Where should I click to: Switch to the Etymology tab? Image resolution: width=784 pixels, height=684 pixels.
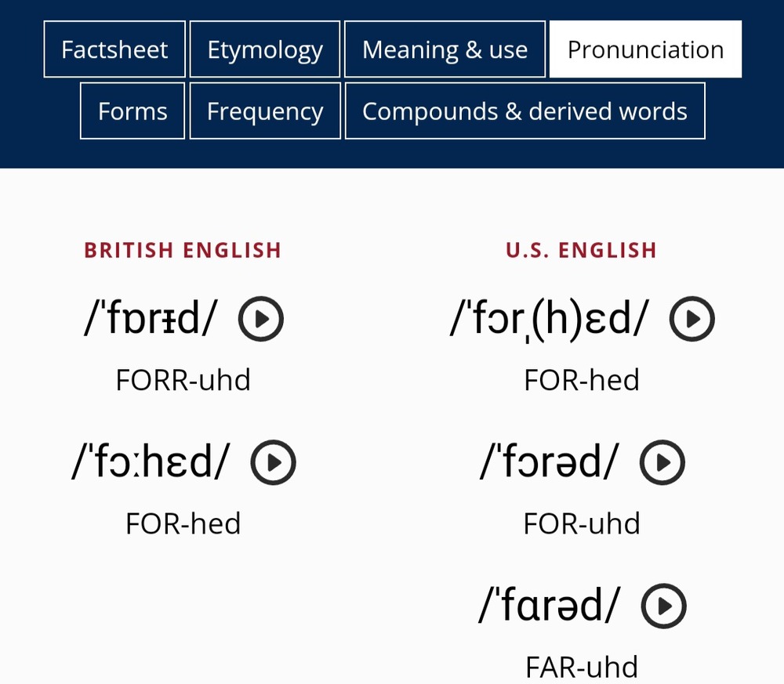tap(265, 49)
